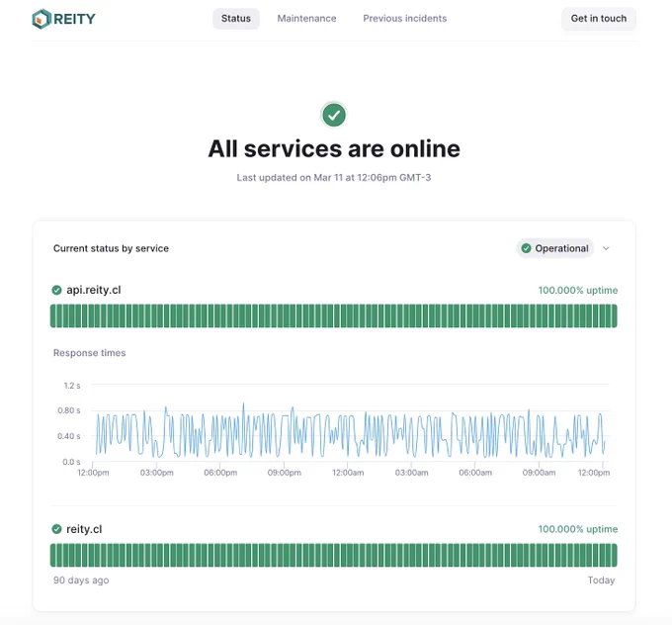Click the 1.2 s y-axis label
This screenshot has height=625, width=672.
tap(72, 386)
